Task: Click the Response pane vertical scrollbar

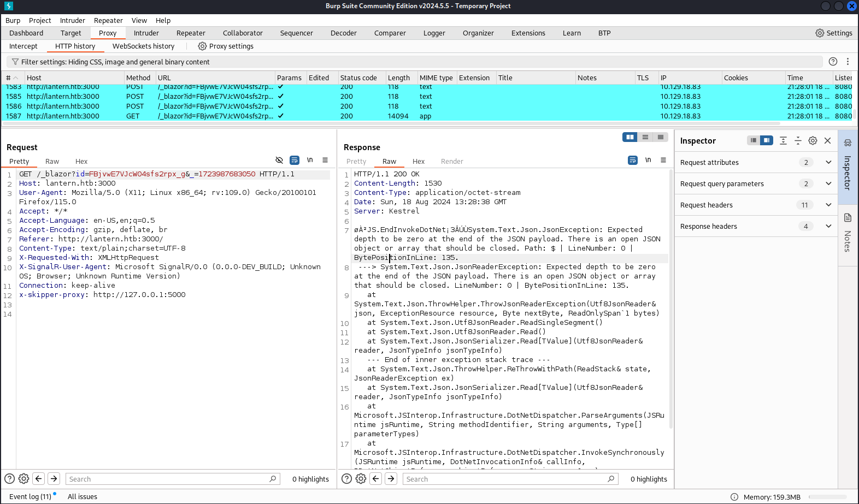Action: [671, 299]
